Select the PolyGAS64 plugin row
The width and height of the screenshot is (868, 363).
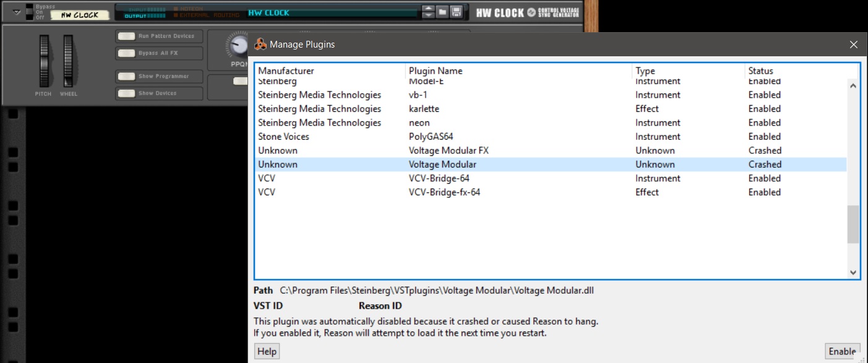tap(551, 137)
